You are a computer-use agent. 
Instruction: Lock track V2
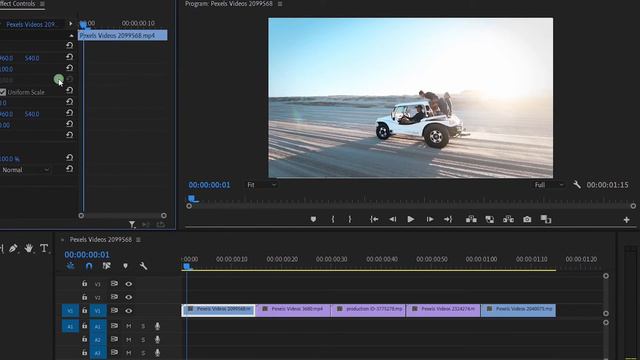[x=84, y=297]
